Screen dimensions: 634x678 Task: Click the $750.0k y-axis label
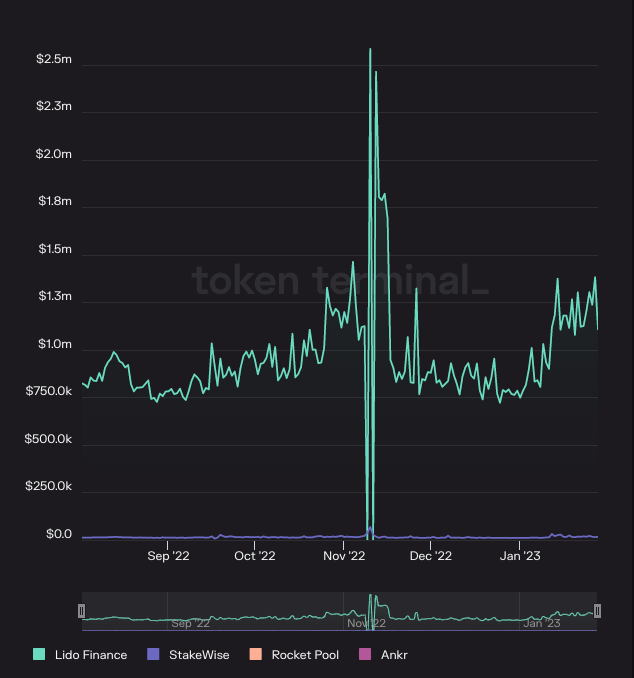(x=48, y=391)
